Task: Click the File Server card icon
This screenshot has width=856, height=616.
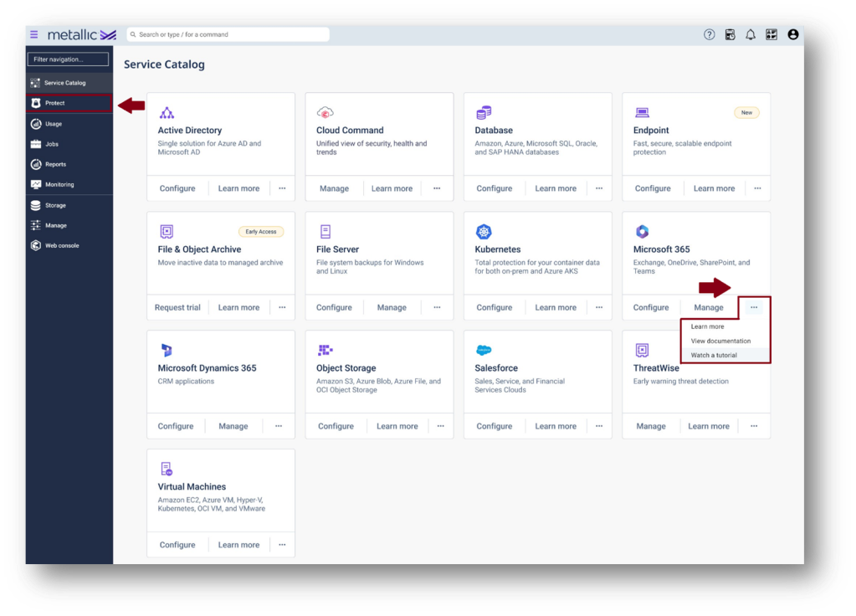Action: point(325,232)
